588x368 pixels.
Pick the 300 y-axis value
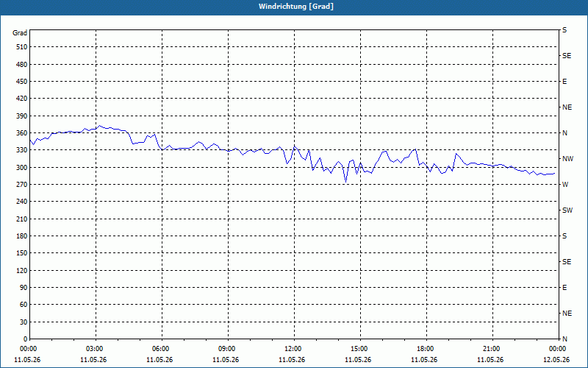click(x=22, y=168)
